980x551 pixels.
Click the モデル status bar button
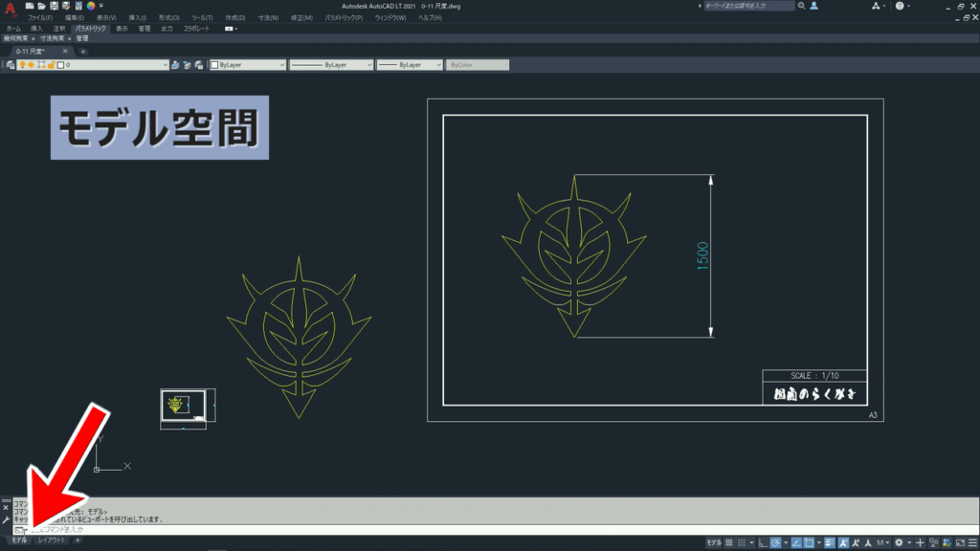pos(714,543)
